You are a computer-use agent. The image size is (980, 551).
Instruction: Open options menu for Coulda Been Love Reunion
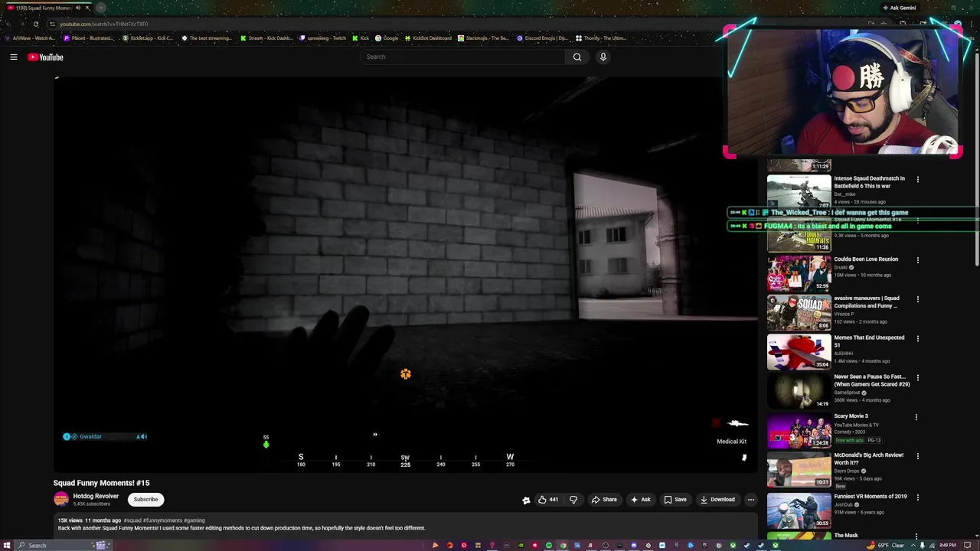click(917, 260)
